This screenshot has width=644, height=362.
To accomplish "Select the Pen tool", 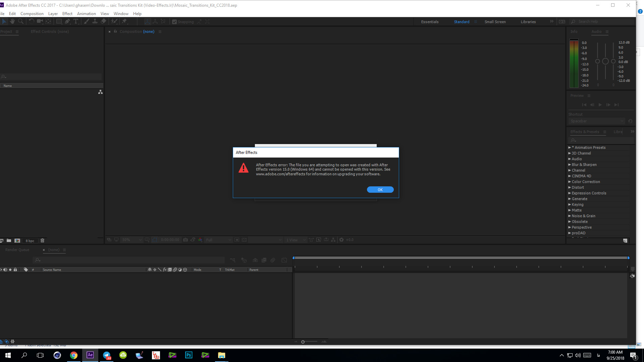I will pos(67,21).
